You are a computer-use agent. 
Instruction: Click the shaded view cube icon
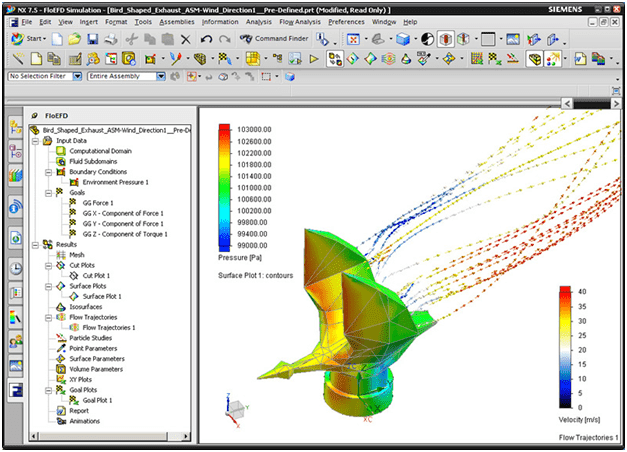(x=403, y=39)
